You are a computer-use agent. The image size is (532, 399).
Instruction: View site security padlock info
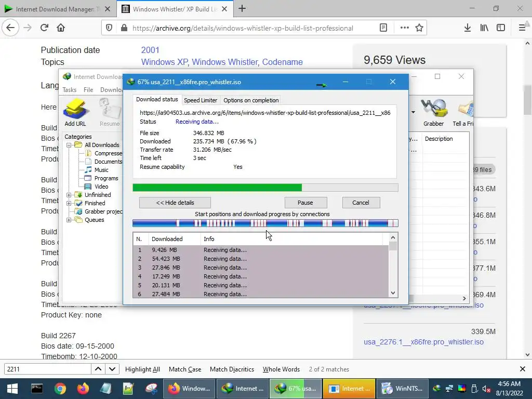pos(124,28)
